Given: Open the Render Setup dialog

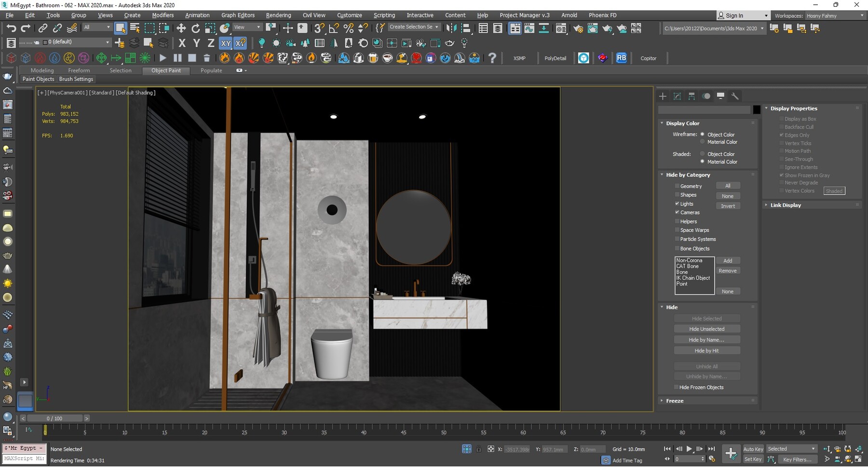Looking at the screenshot, I should point(577,28).
